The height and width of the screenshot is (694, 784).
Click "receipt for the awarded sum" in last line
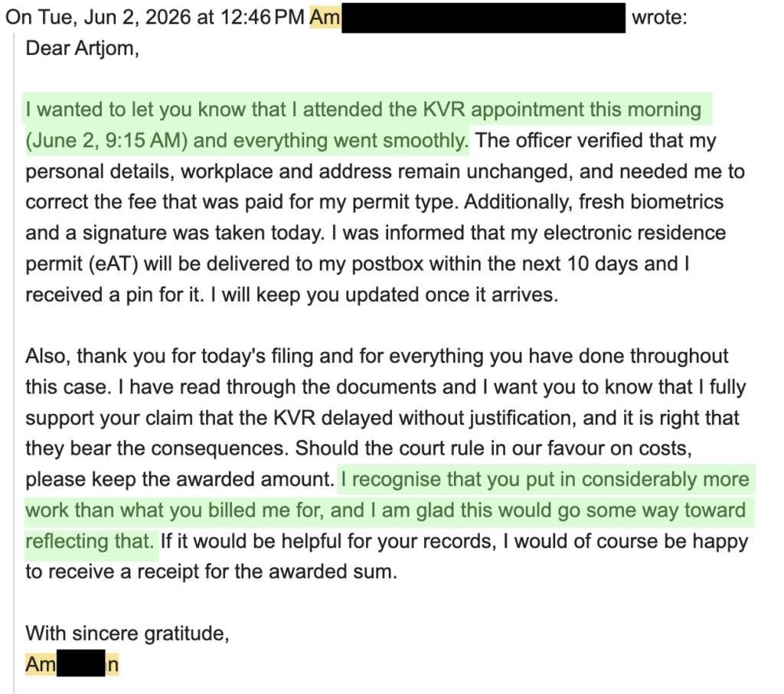pyautogui.click(x=267, y=572)
